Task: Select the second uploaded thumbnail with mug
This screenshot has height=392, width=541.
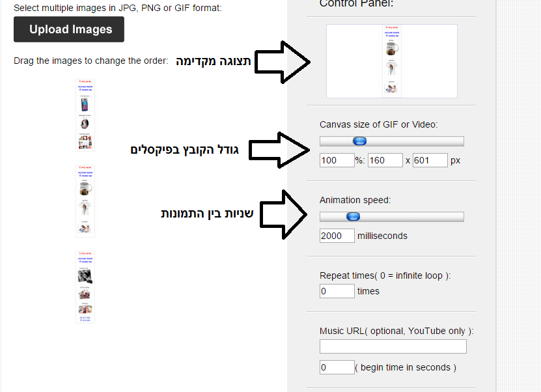Action: pyautogui.click(x=85, y=200)
